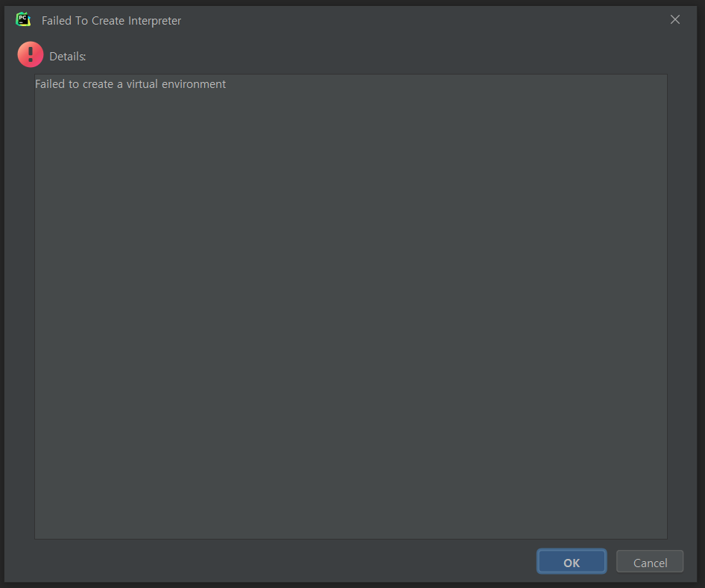
Task: Click the word "virtual" in the error message
Action: click(142, 84)
